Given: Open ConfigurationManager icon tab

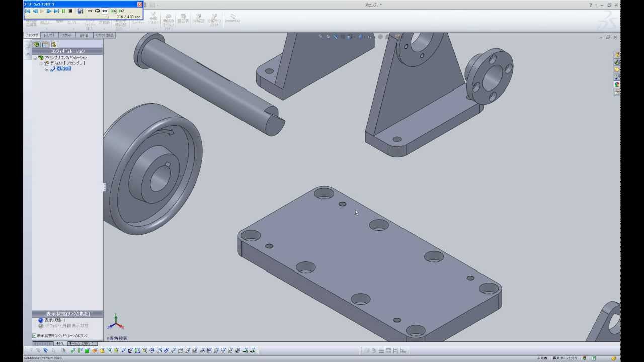Looking at the screenshot, I should point(54,44).
